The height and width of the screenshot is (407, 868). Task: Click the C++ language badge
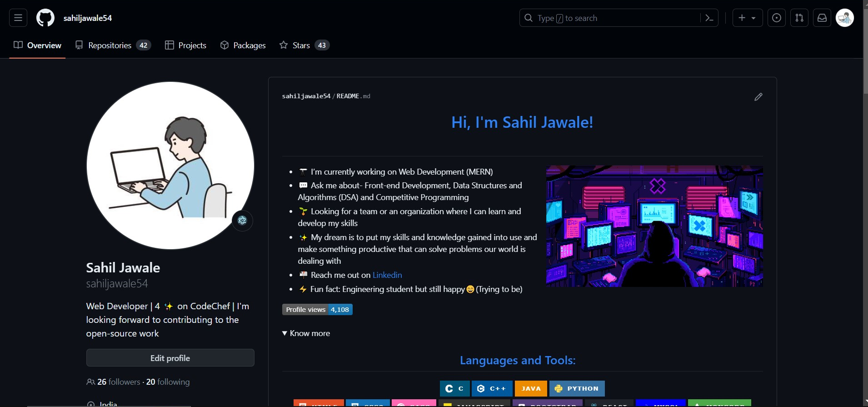tap(492, 388)
